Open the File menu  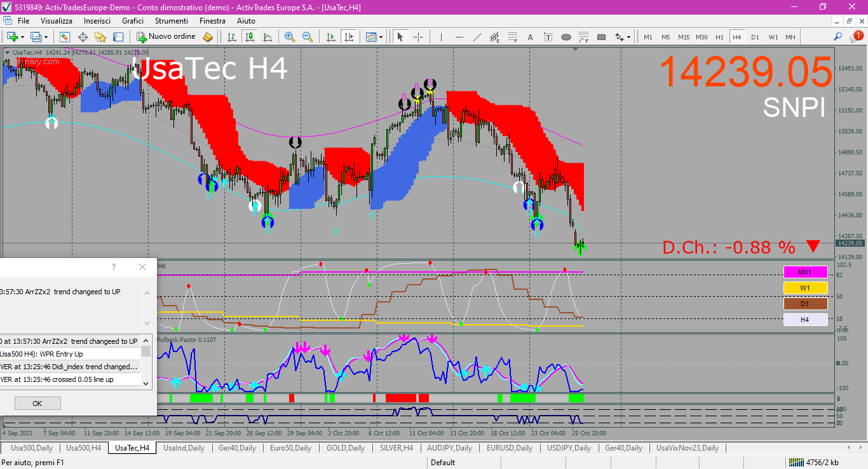[24, 20]
